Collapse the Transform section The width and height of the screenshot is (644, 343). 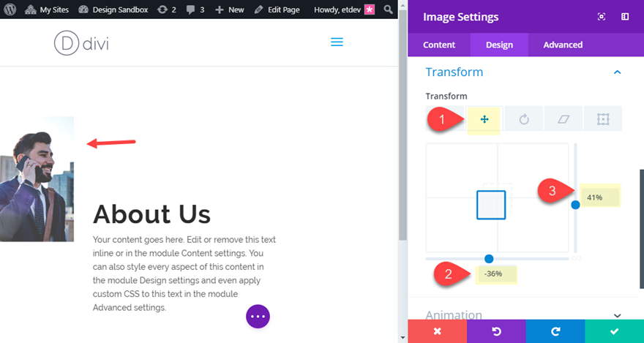pyautogui.click(x=617, y=72)
